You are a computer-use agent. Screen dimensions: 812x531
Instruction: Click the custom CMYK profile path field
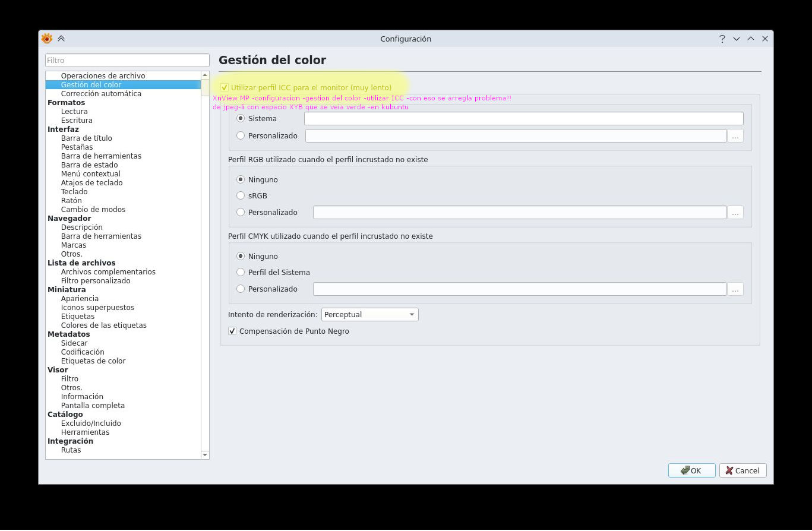point(520,289)
